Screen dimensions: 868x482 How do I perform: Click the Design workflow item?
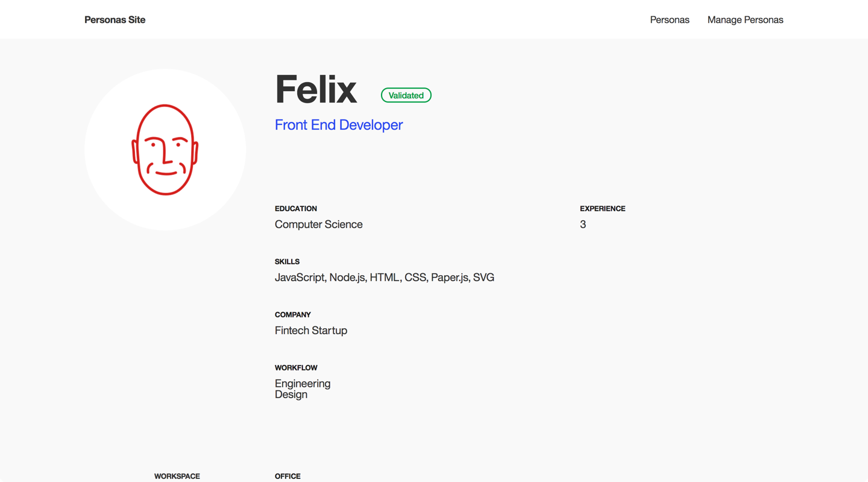pos(291,395)
